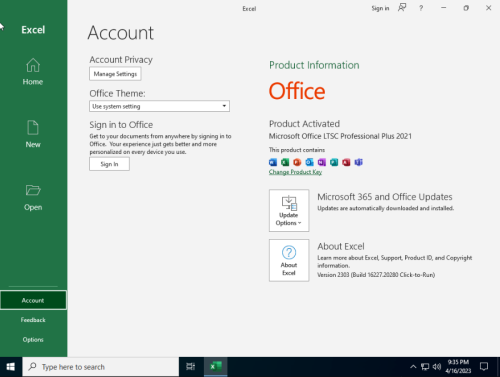The height and width of the screenshot is (377, 500).
Task: Click the Manage Settings button
Action: point(115,74)
